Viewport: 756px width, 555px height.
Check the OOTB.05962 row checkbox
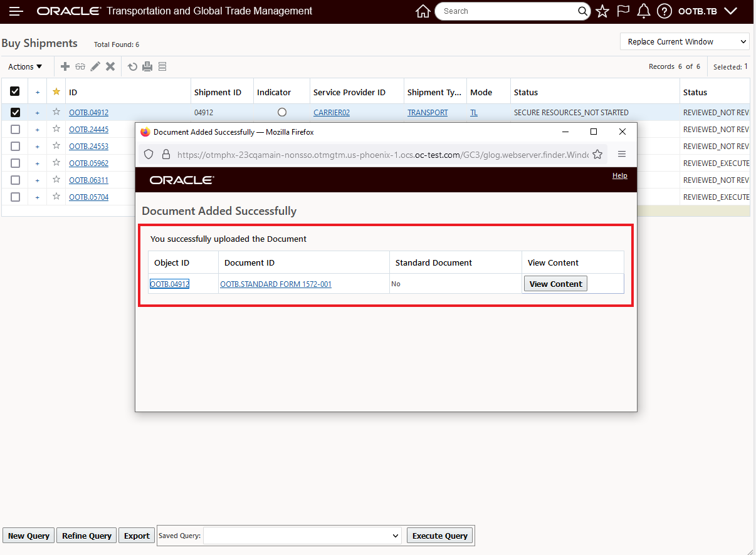click(x=15, y=163)
